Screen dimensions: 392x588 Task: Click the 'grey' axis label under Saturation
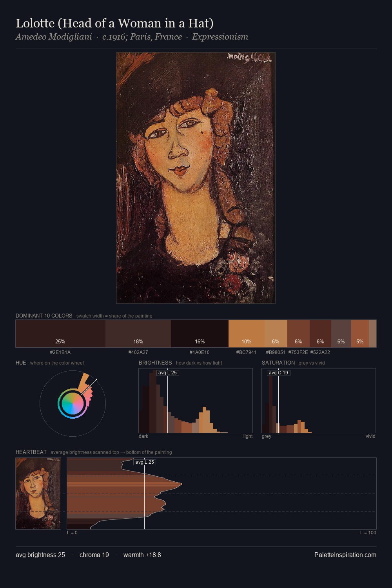click(267, 436)
